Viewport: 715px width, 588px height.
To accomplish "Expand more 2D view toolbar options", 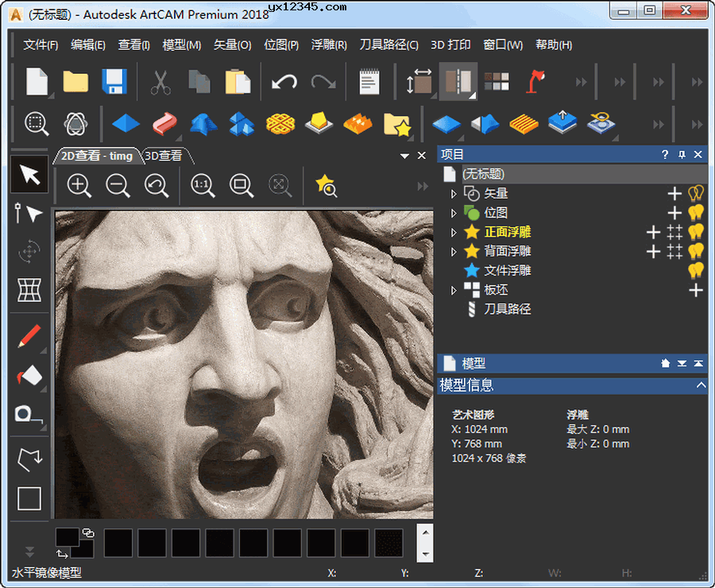I will [x=423, y=186].
